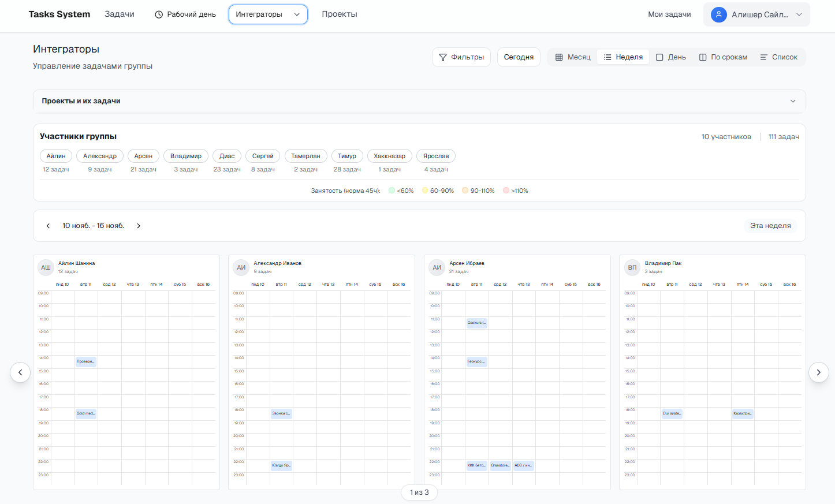Click the right arrow to see more members
The height and width of the screenshot is (504, 835).
(x=818, y=372)
